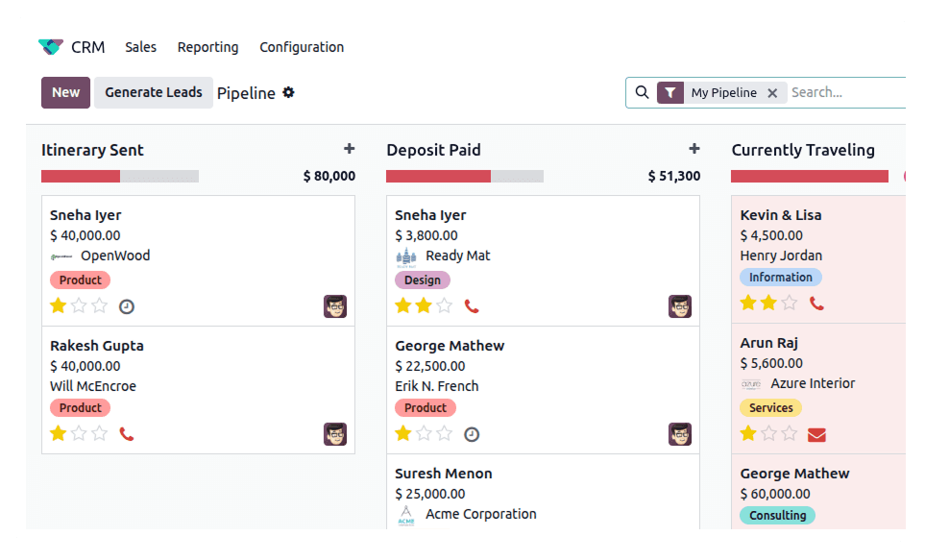Image resolution: width=925 pixels, height=560 pixels.
Task: Click salesperson avatar on Sneha Iyer $3,800 card
Action: tap(680, 306)
